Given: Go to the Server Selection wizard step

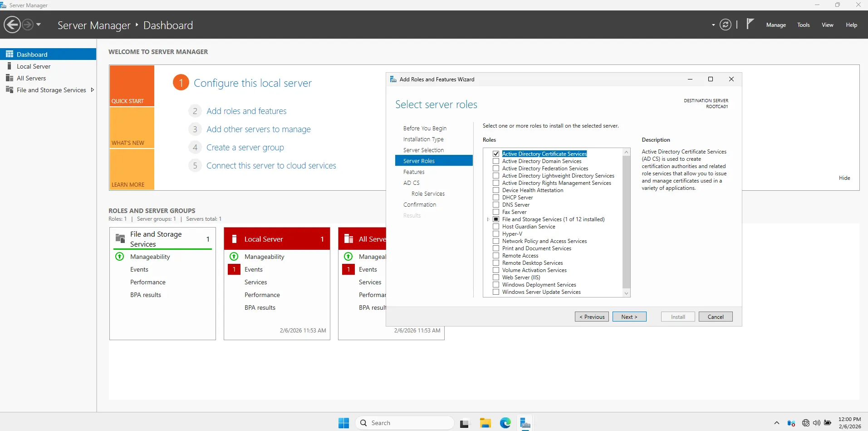Looking at the screenshot, I should [x=423, y=150].
